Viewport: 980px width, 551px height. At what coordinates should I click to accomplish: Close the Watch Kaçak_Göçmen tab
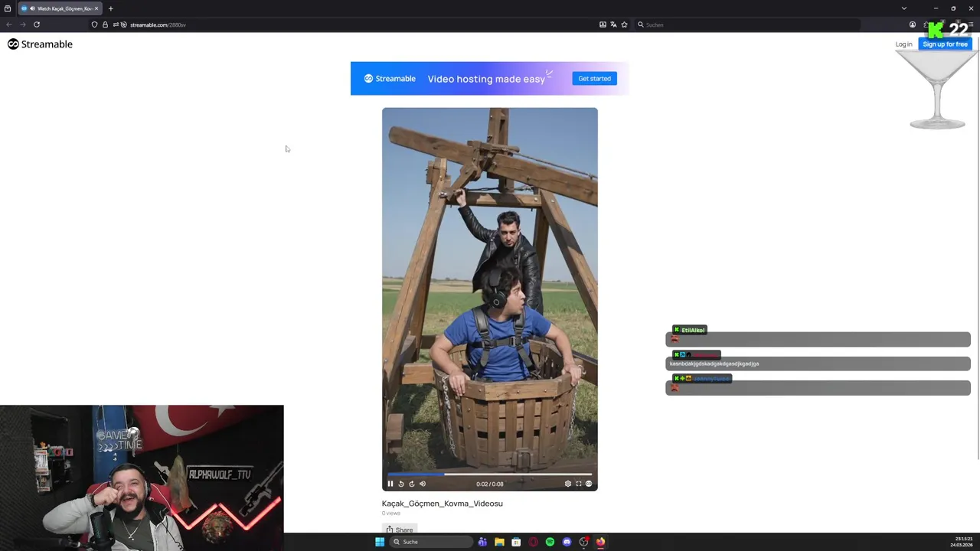tap(96, 8)
